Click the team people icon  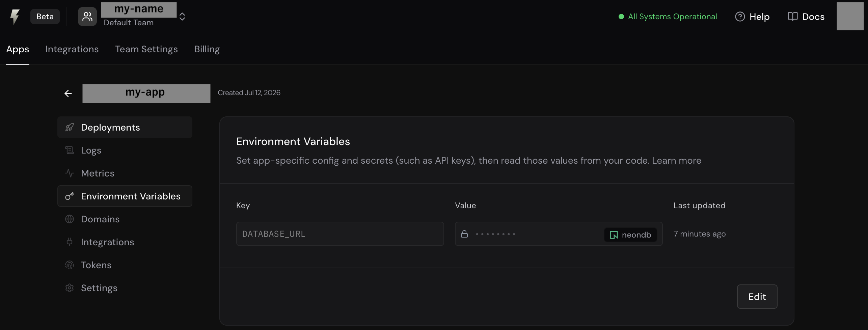[x=87, y=17]
